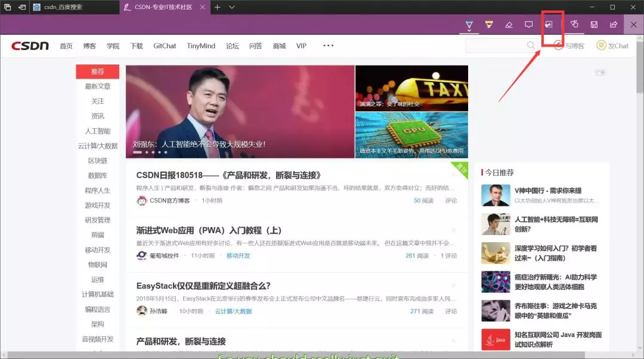Expand the tab preview chevron
This screenshot has width=644, height=359.
[x=232, y=7]
